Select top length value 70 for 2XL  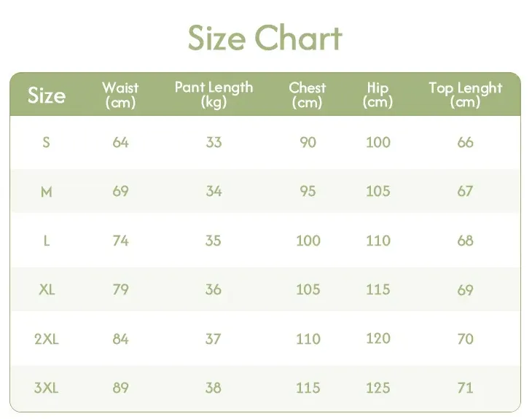click(x=465, y=339)
